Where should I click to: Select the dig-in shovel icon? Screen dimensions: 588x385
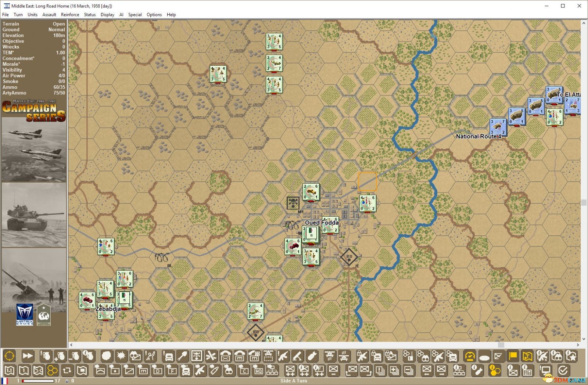(x=182, y=356)
